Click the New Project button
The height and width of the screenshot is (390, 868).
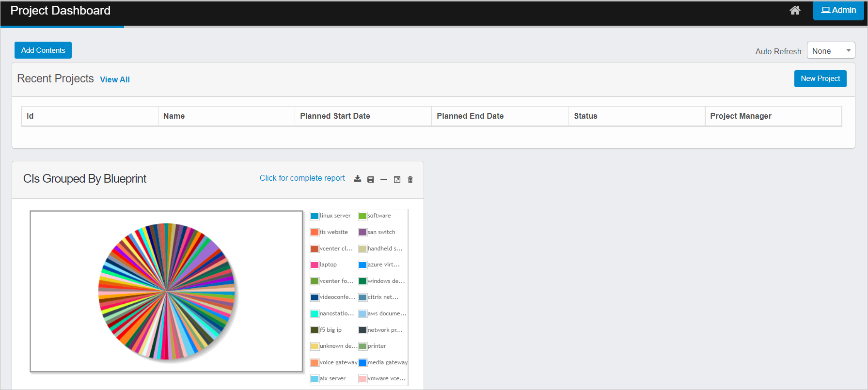pyautogui.click(x=820, y=78)
